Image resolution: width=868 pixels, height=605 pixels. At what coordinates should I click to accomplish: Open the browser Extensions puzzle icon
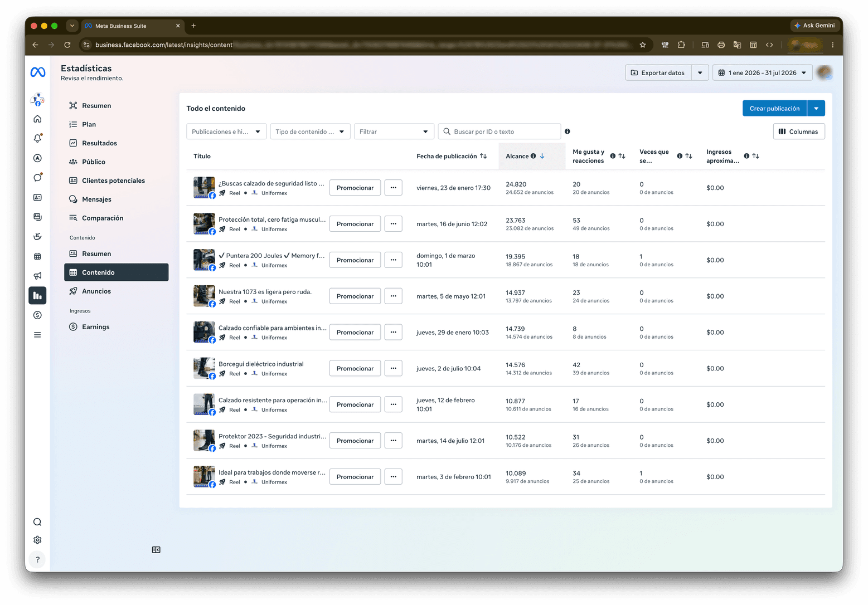(x=681, y=45)
